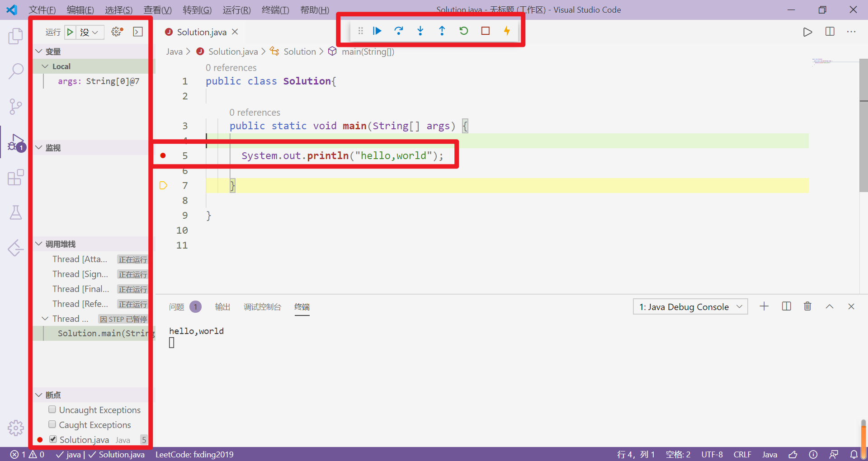868x461 pixels.
Task: Add a new terminal with plus icon
Action: (764, 306)
